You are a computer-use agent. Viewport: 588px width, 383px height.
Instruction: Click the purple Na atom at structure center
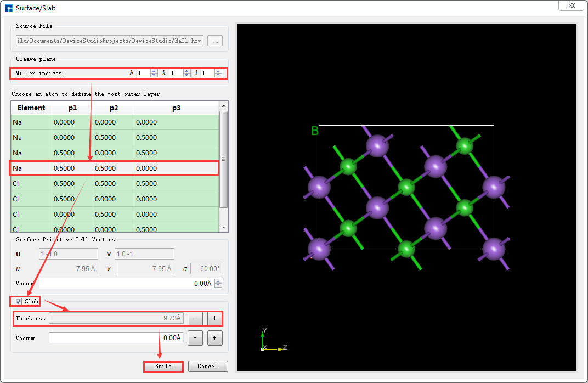click(x=377, y=207)
